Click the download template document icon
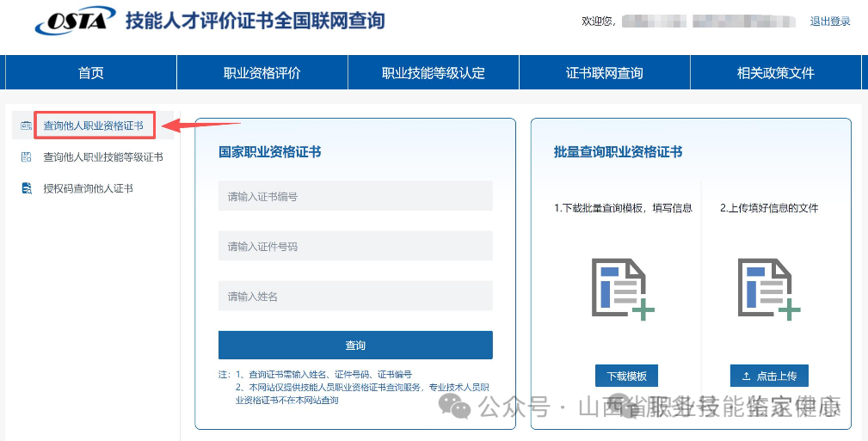Viewport: 868px width, 441px height. pyautogui.click(x=623, y=289)
